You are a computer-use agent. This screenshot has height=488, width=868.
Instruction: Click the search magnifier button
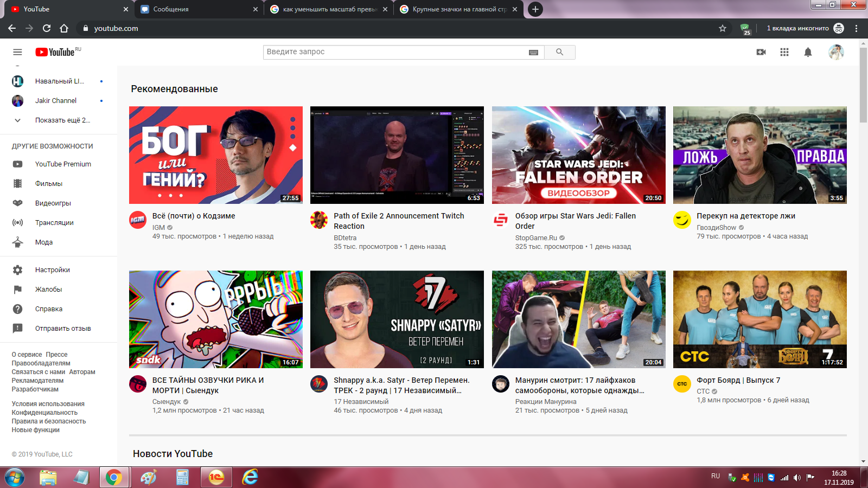(559, 52)
